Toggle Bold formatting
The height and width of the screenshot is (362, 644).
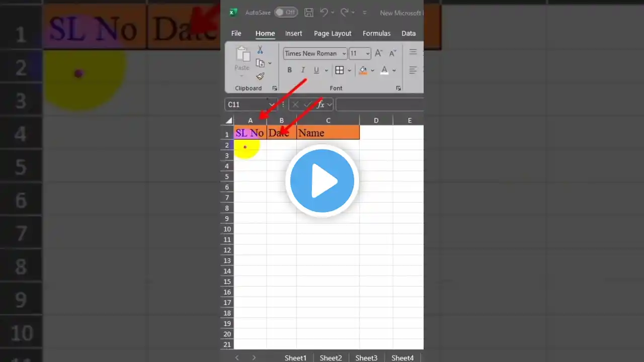point(289,70)
